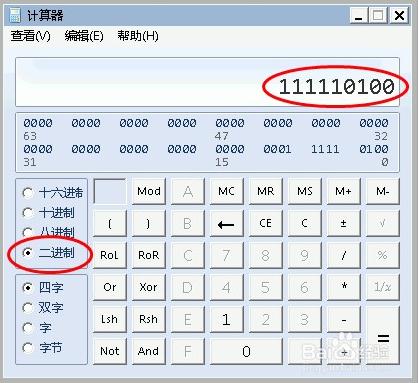Click the RoL rotate left button

110,255
